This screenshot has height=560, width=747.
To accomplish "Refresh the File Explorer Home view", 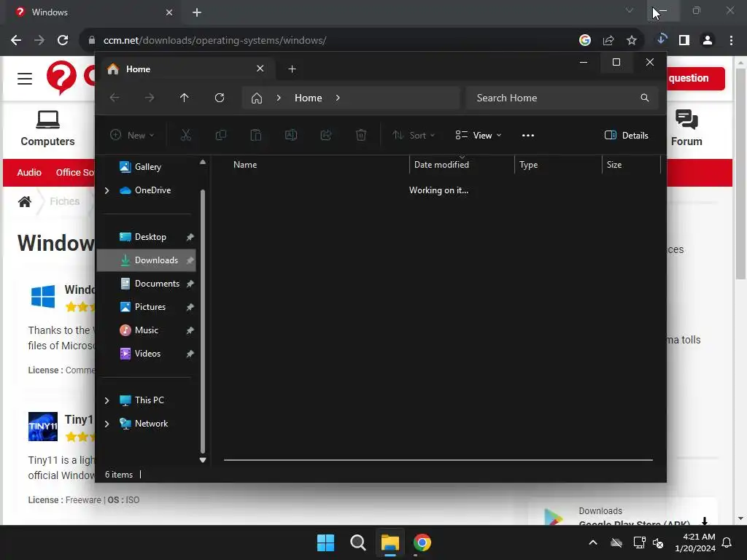I will click(219, 98).
